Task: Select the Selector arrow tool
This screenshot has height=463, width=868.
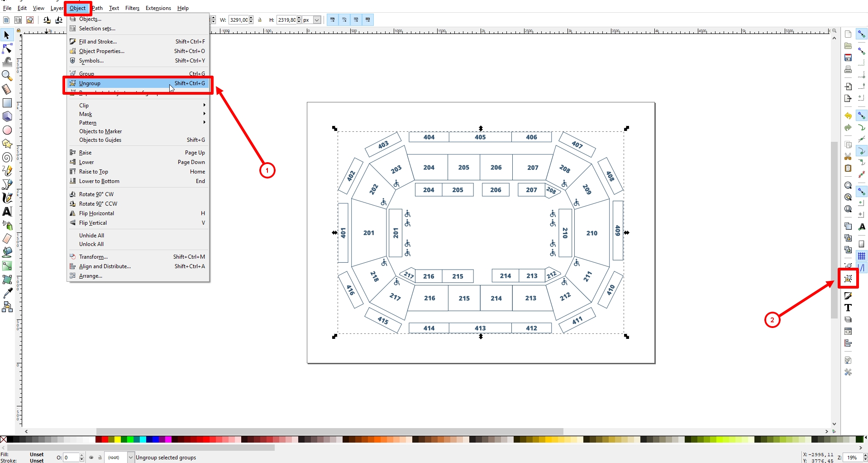Action: 7,35
